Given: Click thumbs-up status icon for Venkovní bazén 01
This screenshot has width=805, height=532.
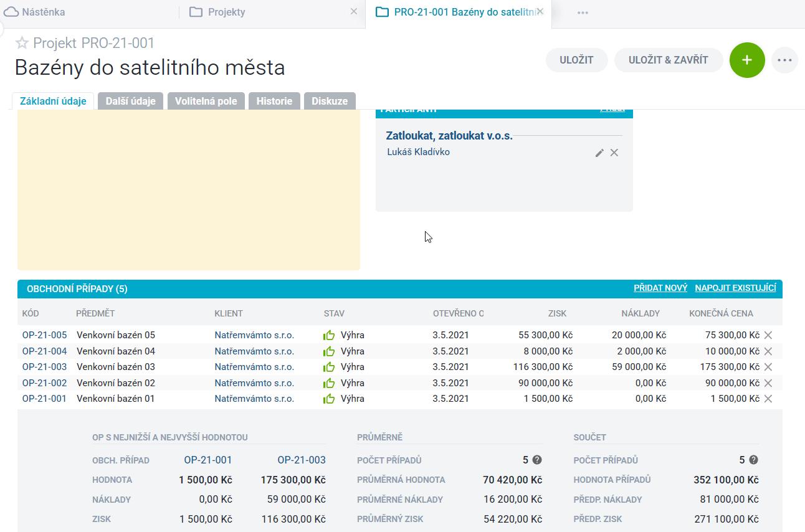Looking at the screenshot, I should click(x=329, y=399).
